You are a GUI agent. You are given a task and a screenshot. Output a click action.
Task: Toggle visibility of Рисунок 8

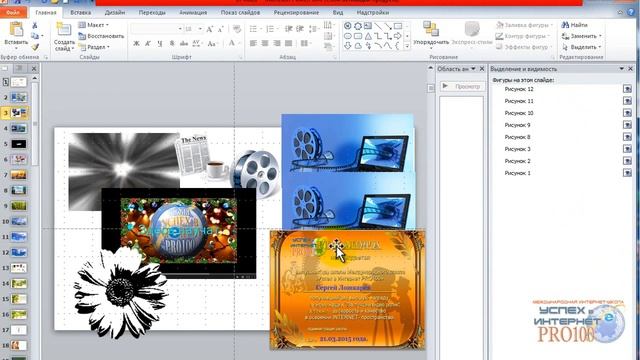[x=627, y=137]
